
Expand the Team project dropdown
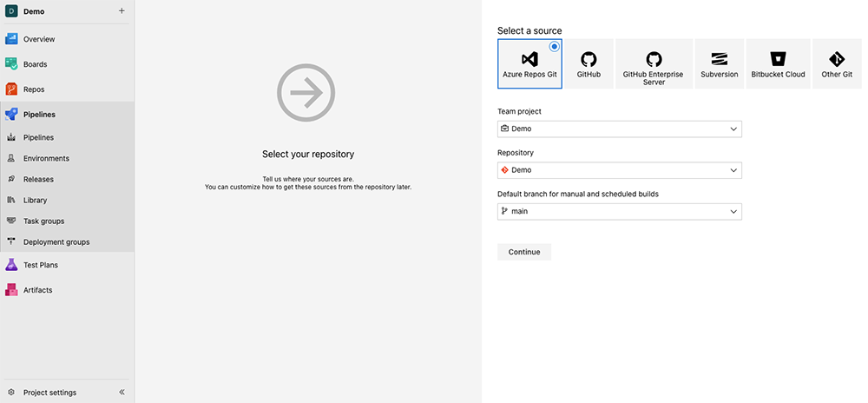(x=619, y=129)
